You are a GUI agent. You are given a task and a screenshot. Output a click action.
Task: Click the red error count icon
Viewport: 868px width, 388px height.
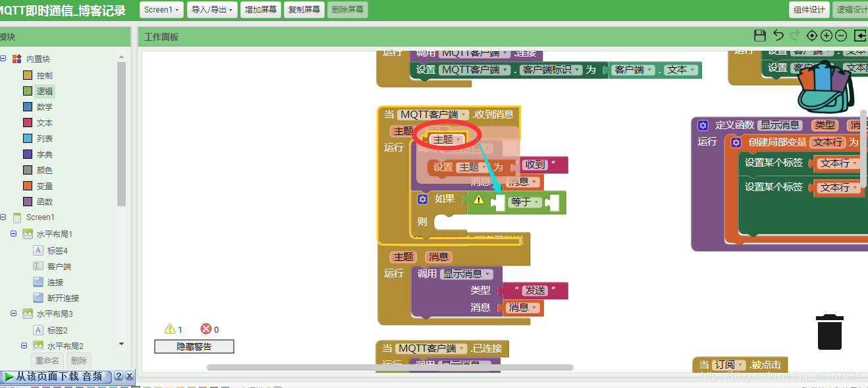pos(206,329)
